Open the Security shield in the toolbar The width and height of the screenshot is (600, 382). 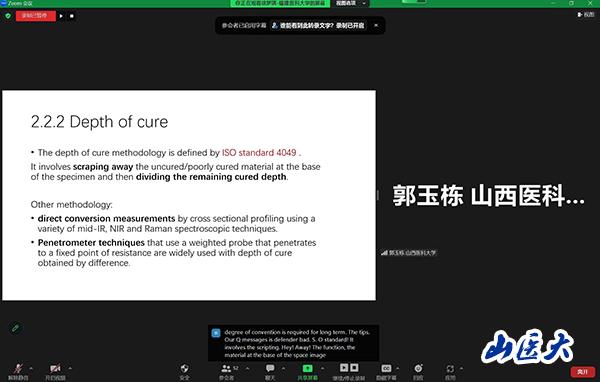pyautogui.click(x=184, y=371)
